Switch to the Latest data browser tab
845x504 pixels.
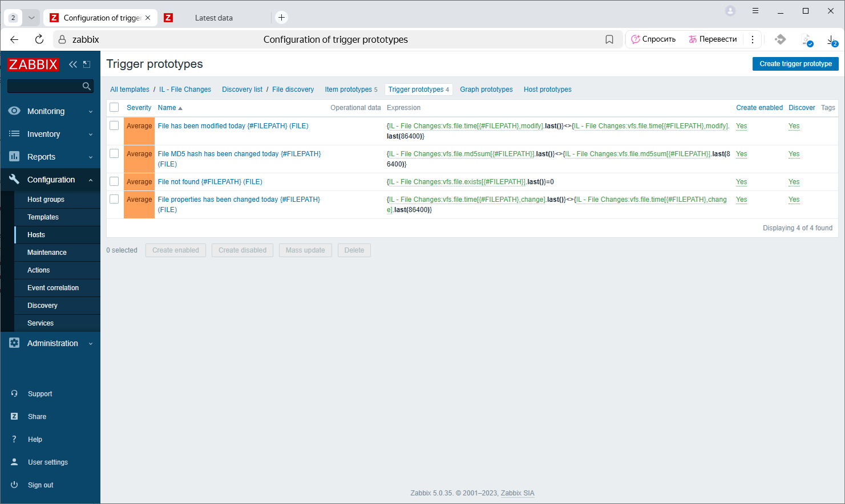pyautogui.click(x=214, y=18)
